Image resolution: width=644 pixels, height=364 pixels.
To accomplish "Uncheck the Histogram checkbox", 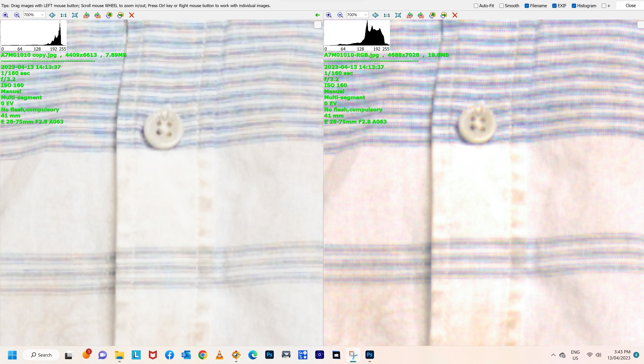I will click(x=574, y=6).
